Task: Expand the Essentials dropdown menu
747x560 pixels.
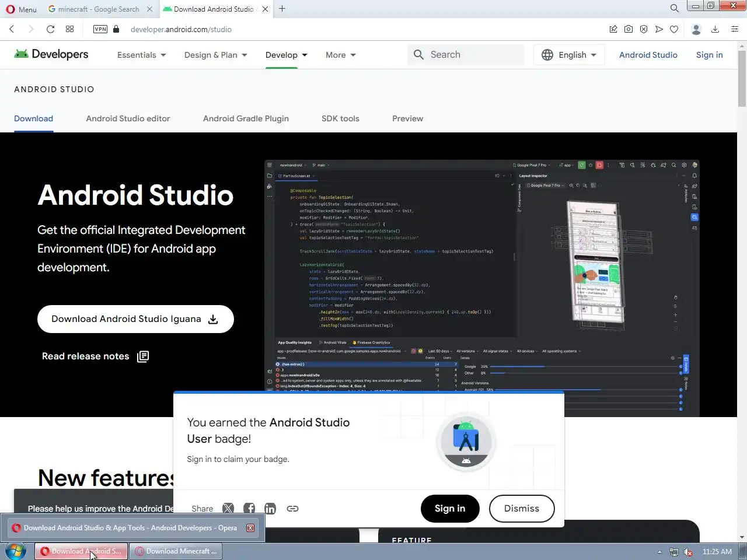Action: pos(142,55)
